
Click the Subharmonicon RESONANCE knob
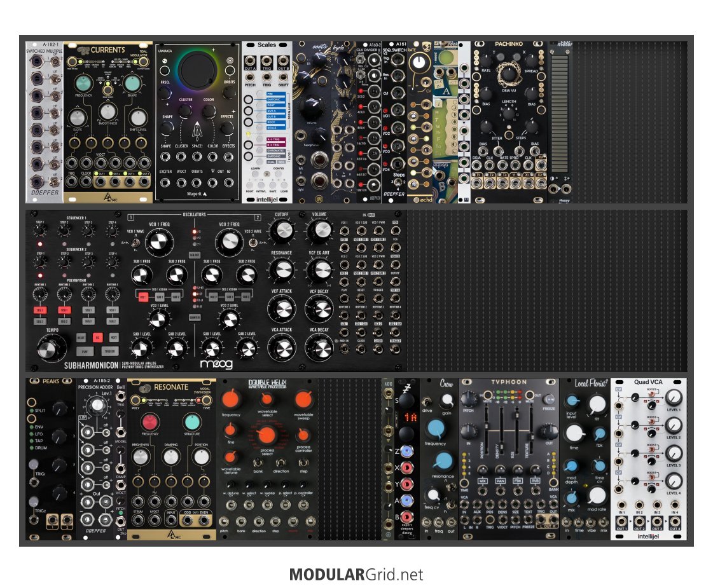tap(282, 270)
